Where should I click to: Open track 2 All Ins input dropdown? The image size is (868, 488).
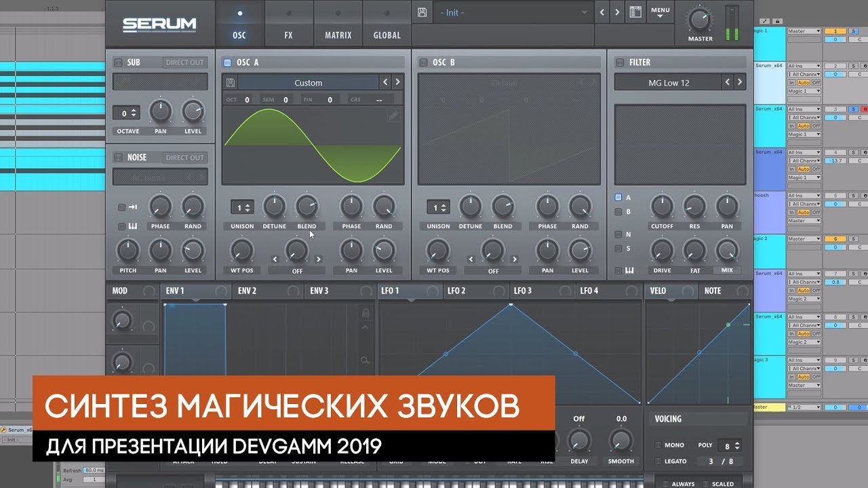[804, 66]
